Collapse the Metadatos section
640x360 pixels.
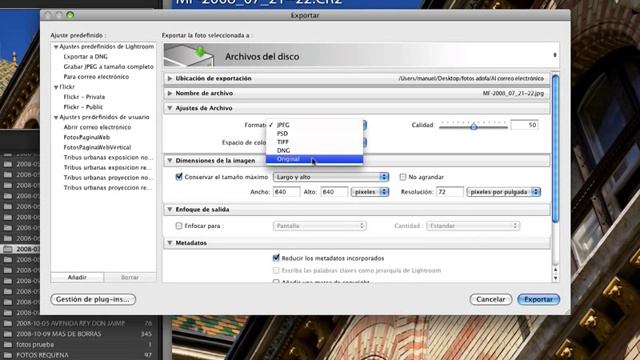170,243
